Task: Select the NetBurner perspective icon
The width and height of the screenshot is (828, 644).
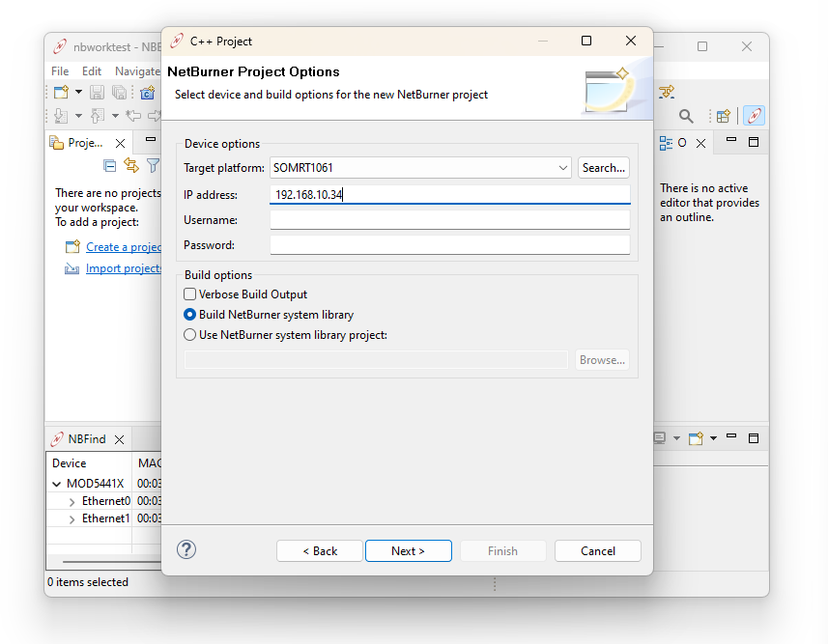Action: (x=754, y=117)
